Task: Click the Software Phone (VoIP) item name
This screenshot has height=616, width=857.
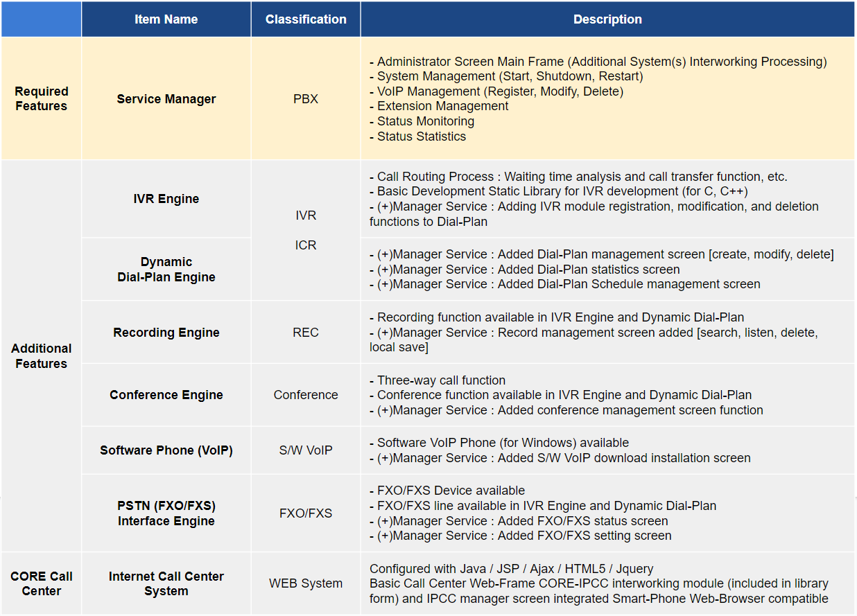Action: (166, 450)
